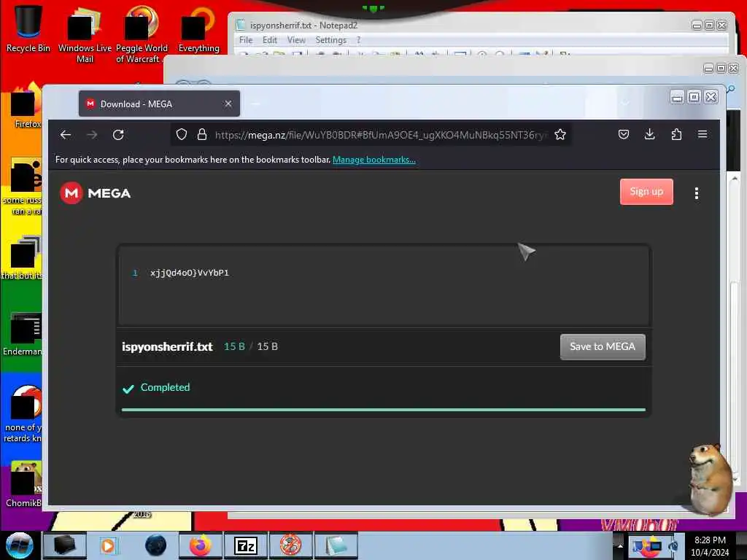Open Notepad2 File menu
This screenshot has width=747, height=560.
click(246, 40)
